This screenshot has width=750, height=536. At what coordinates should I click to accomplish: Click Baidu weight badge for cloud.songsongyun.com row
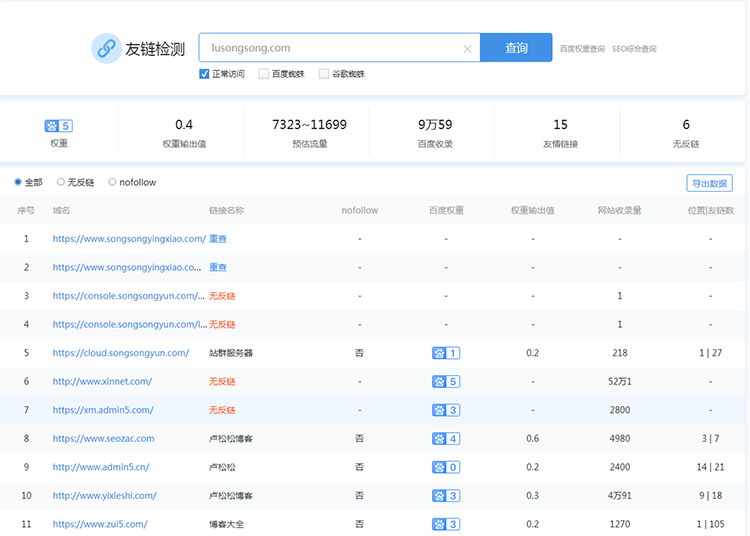(x=445, y=353)
